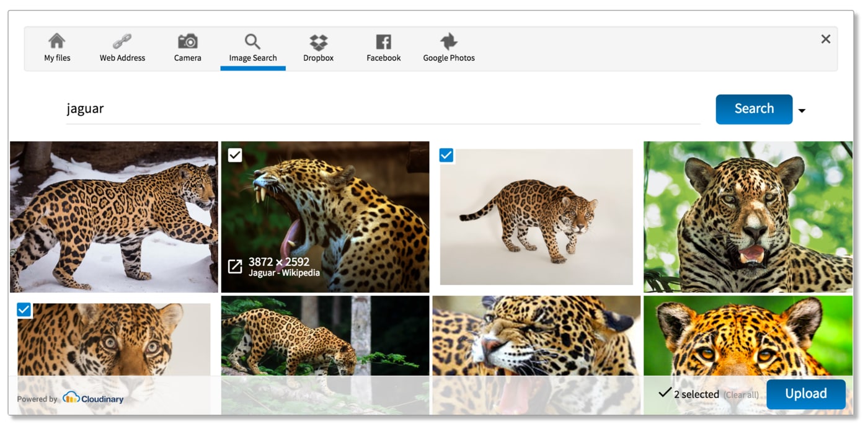Choose the Facebook source icon
The height and width of the screenshot is (434, 868).
click(383, 42)
